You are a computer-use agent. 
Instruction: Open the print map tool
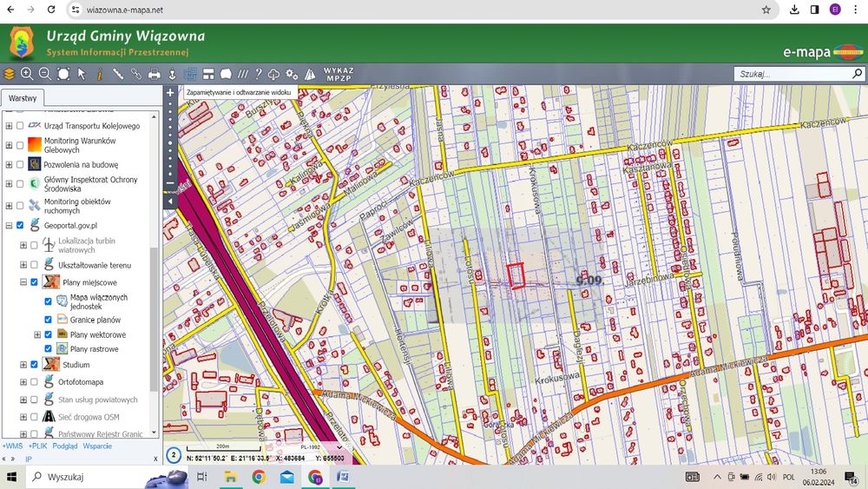[x=155, y=75]
